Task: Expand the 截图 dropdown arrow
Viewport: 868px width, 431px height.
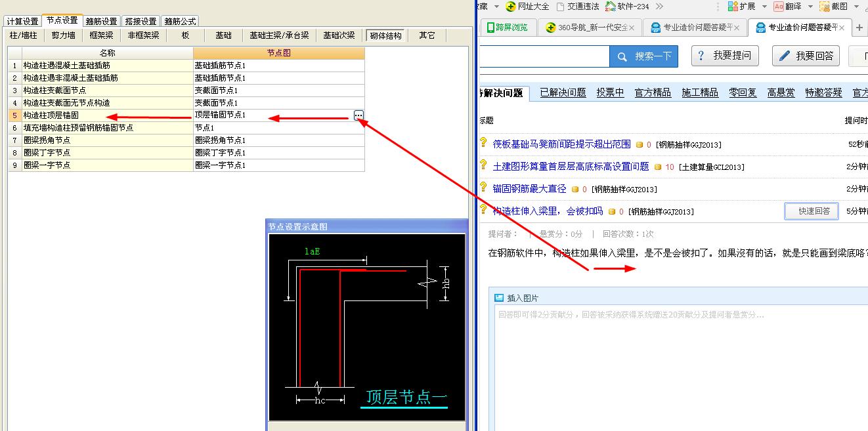Action: pyautogui.click(x=856, y=7)
